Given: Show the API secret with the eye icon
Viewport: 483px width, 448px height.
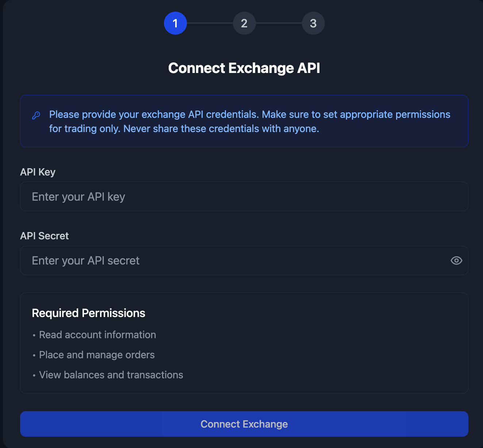Looking at the screenshot, I should 456,260.
